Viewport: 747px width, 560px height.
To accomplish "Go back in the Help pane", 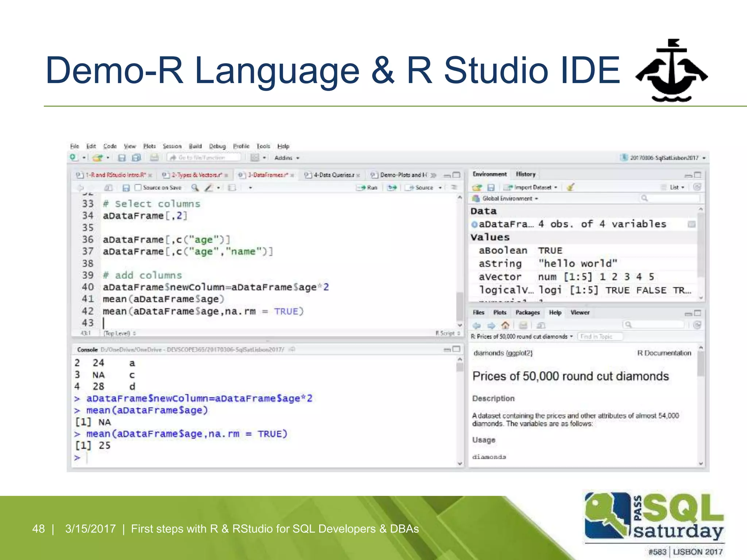I will click(x=477, y=325).
